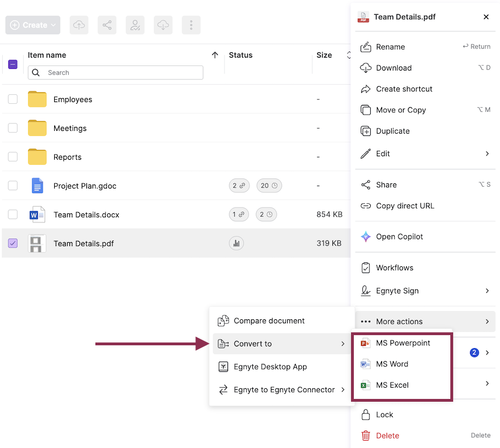This screenshot has height=448, width=500.
Task: Open the three-dot more options toolbar icon
Action: coord(191,25)
